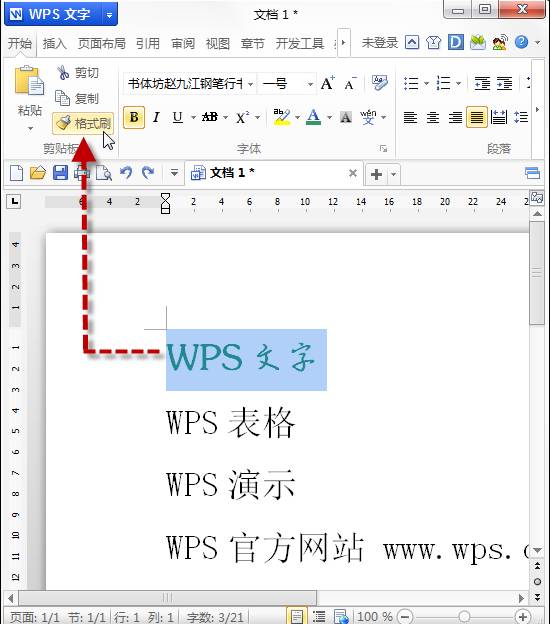Open the font dialog launcher in 字体 group
The height and width of the screenshot is (624, 550).
pos(383,148)
